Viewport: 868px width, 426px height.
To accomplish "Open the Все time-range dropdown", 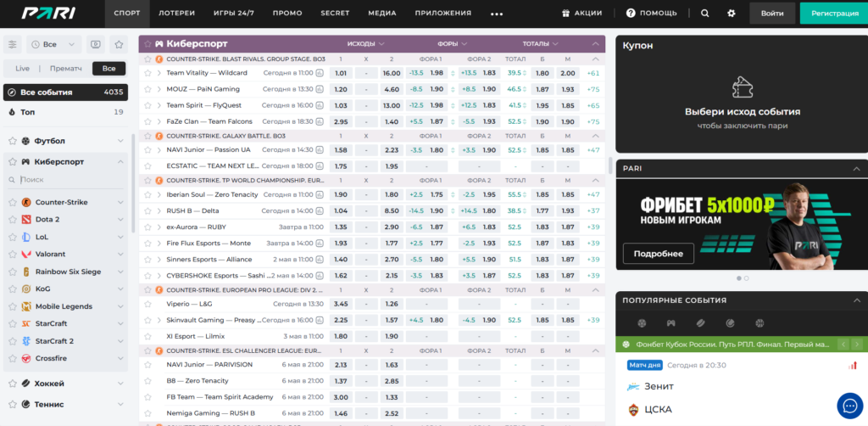I will (53, 44).
